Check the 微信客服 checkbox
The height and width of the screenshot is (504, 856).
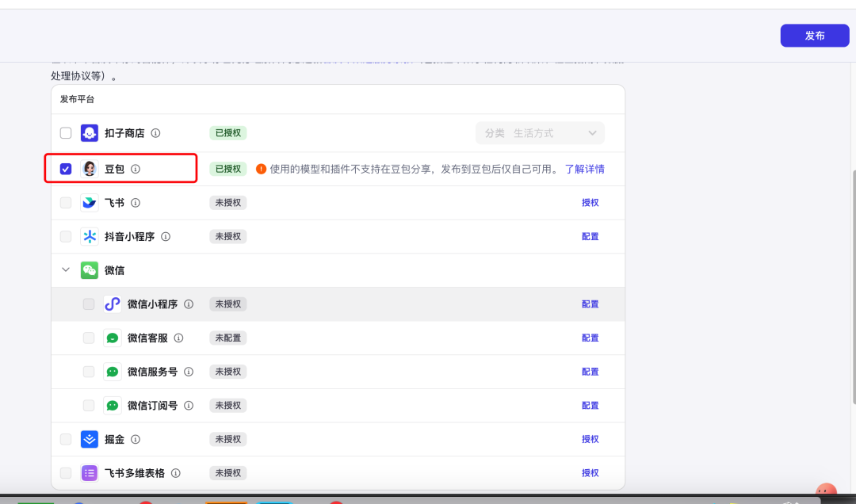click(x=89, y=338)
